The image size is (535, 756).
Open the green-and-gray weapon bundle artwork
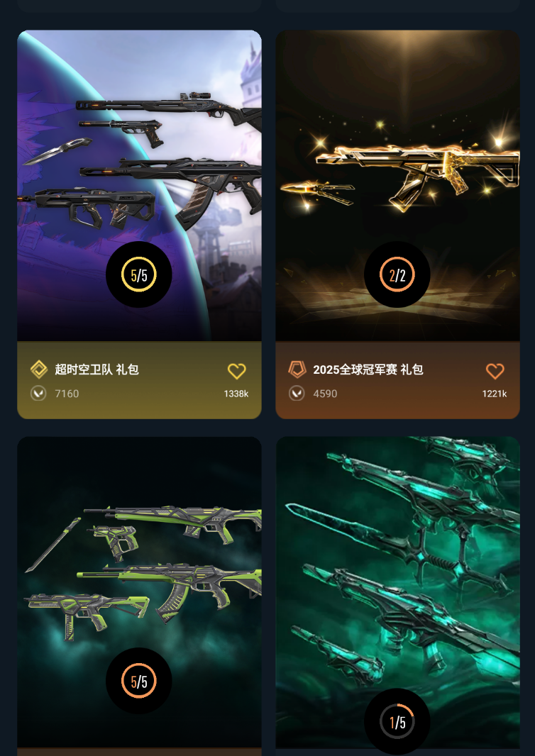139,592
